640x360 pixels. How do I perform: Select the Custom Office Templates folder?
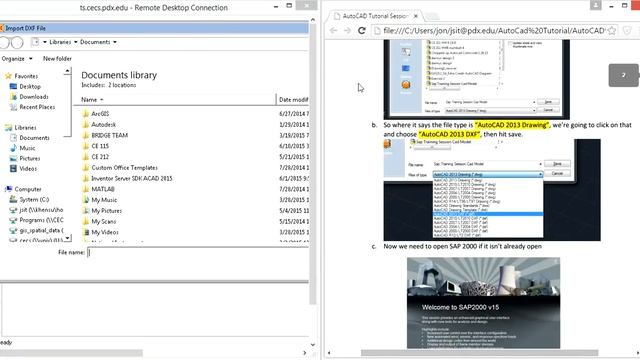click(124, 168)
